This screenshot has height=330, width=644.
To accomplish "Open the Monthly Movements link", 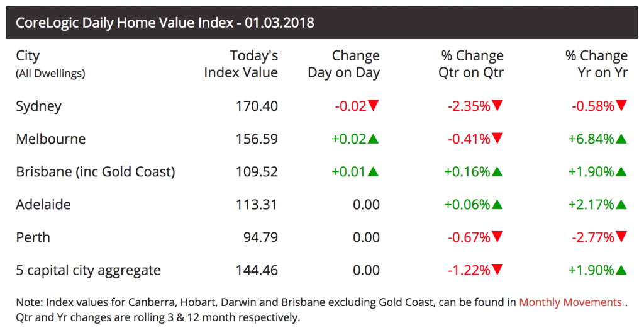I will pos(570,302).
